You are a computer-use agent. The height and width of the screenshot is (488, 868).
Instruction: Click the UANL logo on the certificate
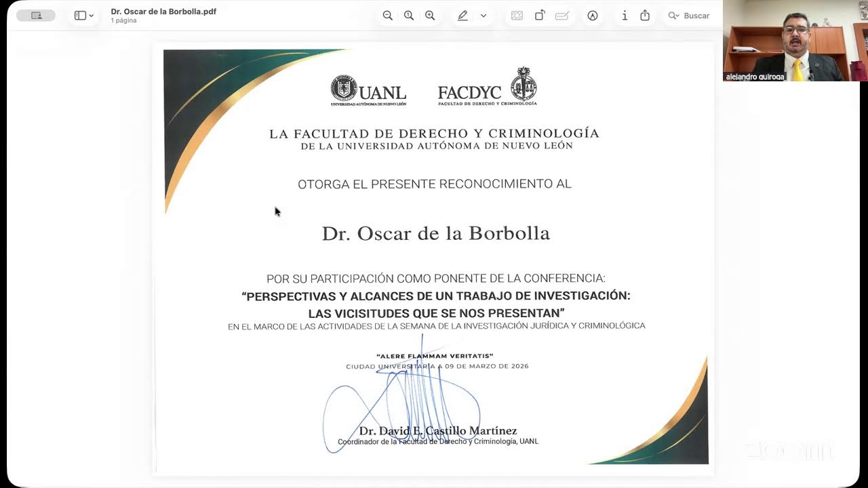click(368, 91)
